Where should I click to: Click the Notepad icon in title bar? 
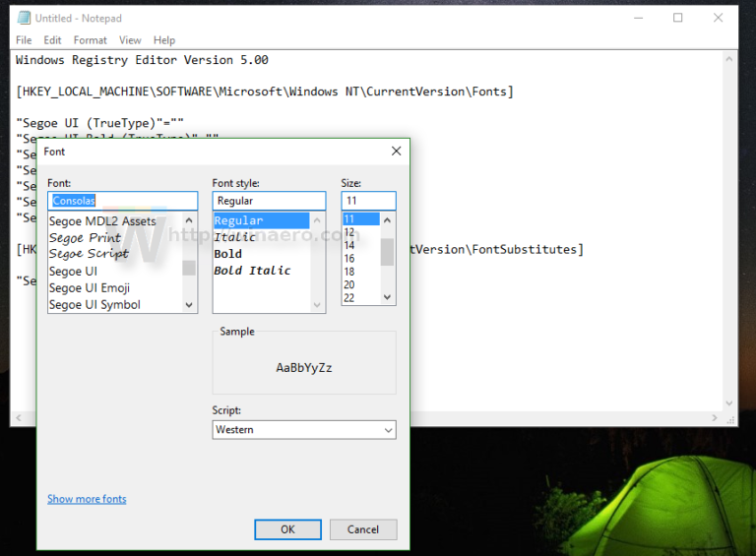point(24,19)
